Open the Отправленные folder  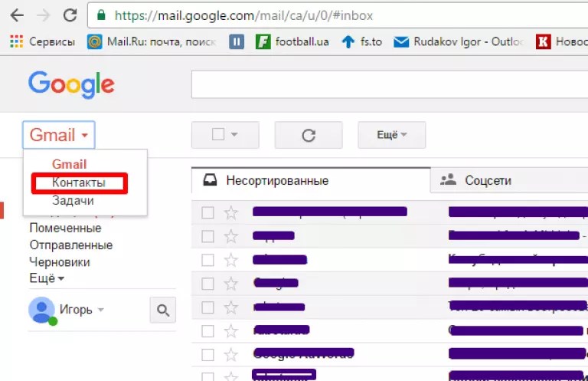click(x=71, y=245)
